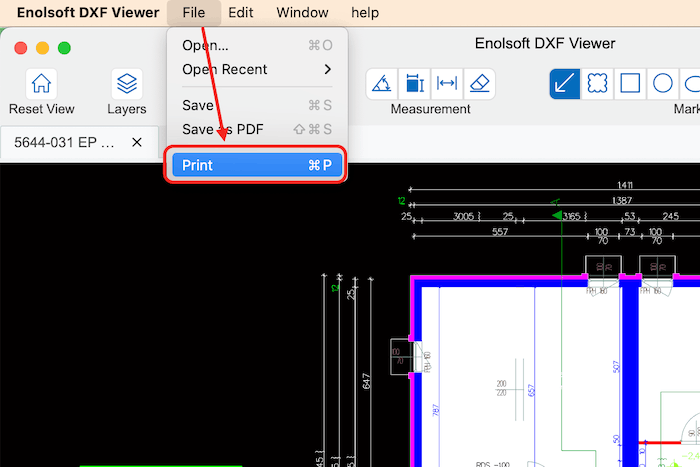The image size is (700, 467).
Task: Select the rectangle markup tool
Action: (630, 83)
